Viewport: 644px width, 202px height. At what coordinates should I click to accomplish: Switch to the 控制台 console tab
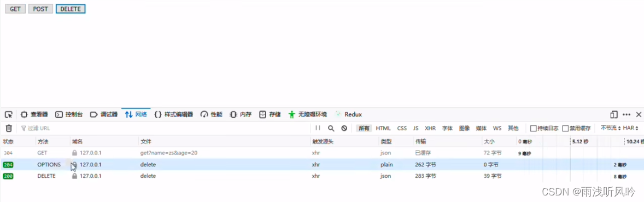[69, 114]
